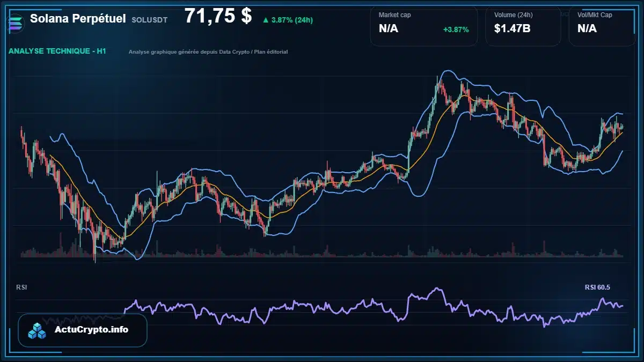Click the Analyse graphique générée depuis Data Crypto caption
The height and width of the screenshot is (362, 644).
coord(208,52)
